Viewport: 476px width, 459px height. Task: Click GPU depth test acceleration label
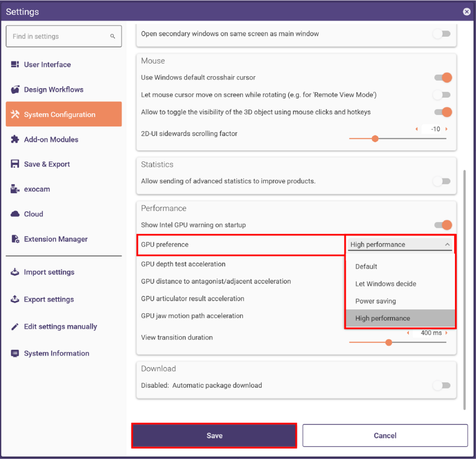183,264
